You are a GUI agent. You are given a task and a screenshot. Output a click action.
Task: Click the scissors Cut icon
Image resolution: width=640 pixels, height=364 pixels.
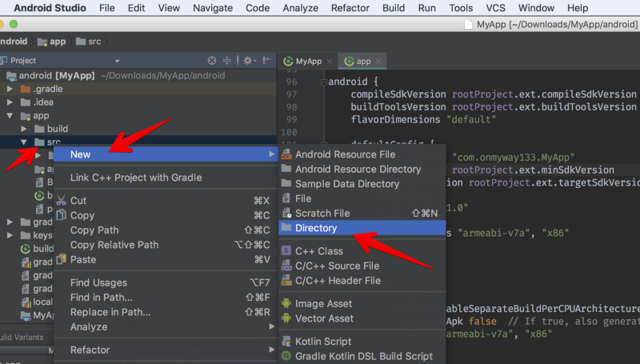tap(61, 201)
